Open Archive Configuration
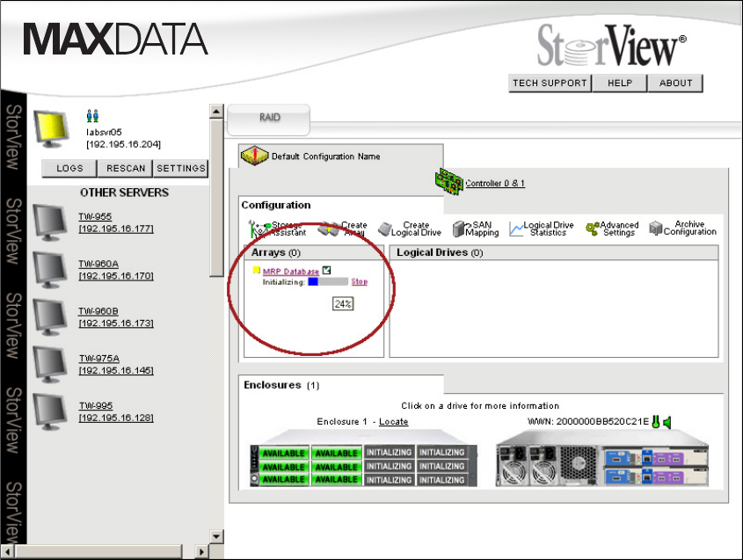 [x=682, y=228]
